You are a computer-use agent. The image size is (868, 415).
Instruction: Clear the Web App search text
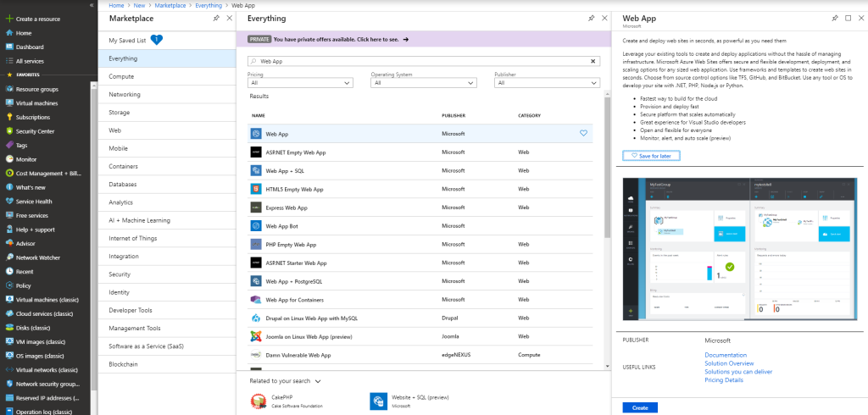pyautogui.click(x=593, y=62)
